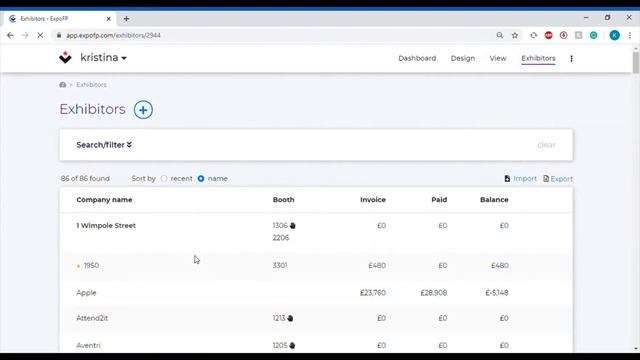
Task: Click the home breadcrumb icon
Action: tap(62, 85)
